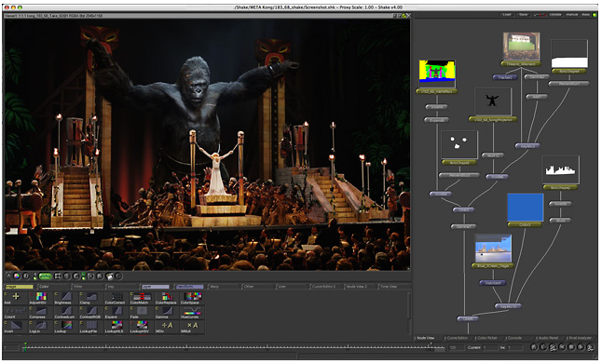This screenshot has width=602, height=364.
Task: Switch to the Filter tool tab
Action: (x=88, y=286)
